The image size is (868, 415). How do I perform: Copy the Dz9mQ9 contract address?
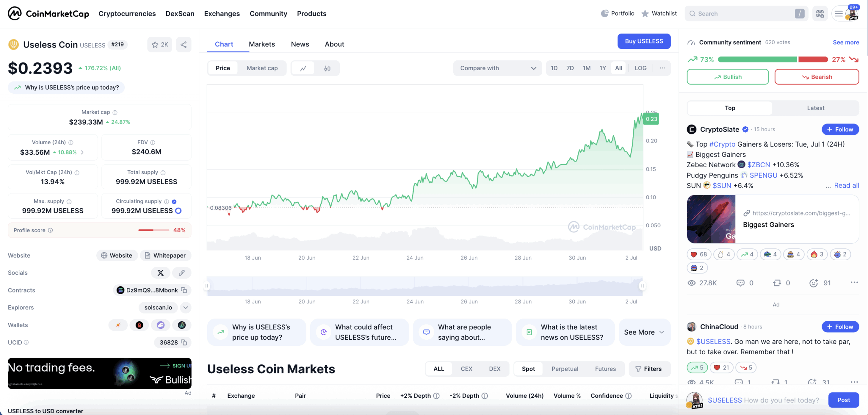[184, 290]
